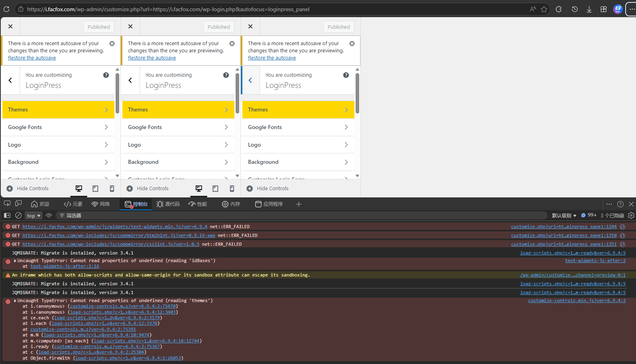Clear the console with the clear icon
This screenshot has width=636, height=364.
pos(18,215)
